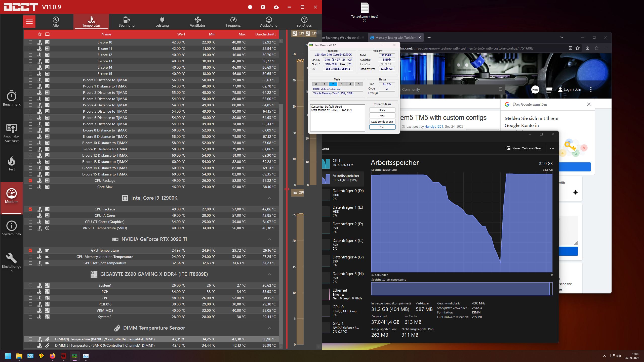The height and width of the screenshot is (362, 644).
Task: Click motherboard icon in PCH row
Action: click(x=47, y=292)
